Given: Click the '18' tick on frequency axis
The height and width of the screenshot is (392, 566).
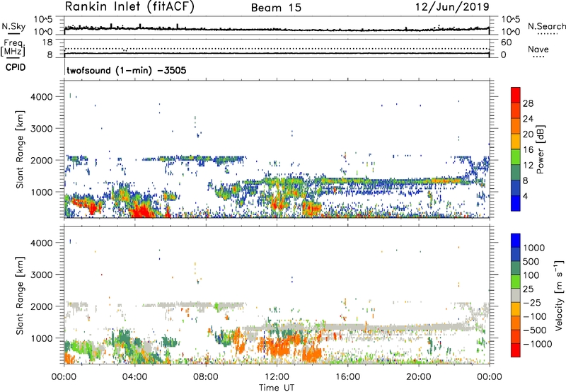Looking at the screenshot, I should [47, 42].
